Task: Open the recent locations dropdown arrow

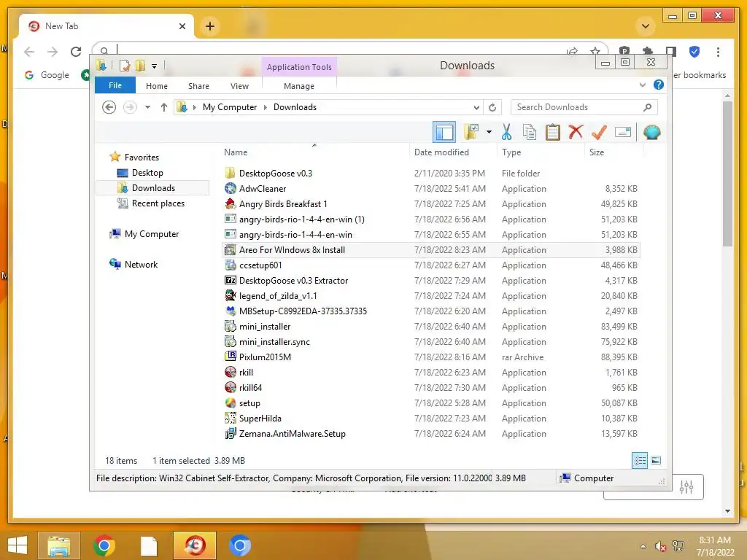Action: point(147,107)
